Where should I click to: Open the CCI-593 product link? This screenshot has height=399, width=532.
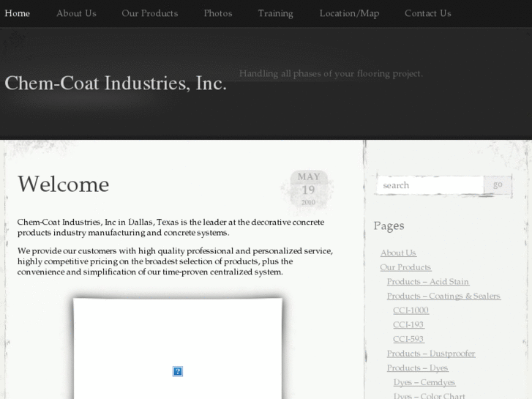coord(408,339)
